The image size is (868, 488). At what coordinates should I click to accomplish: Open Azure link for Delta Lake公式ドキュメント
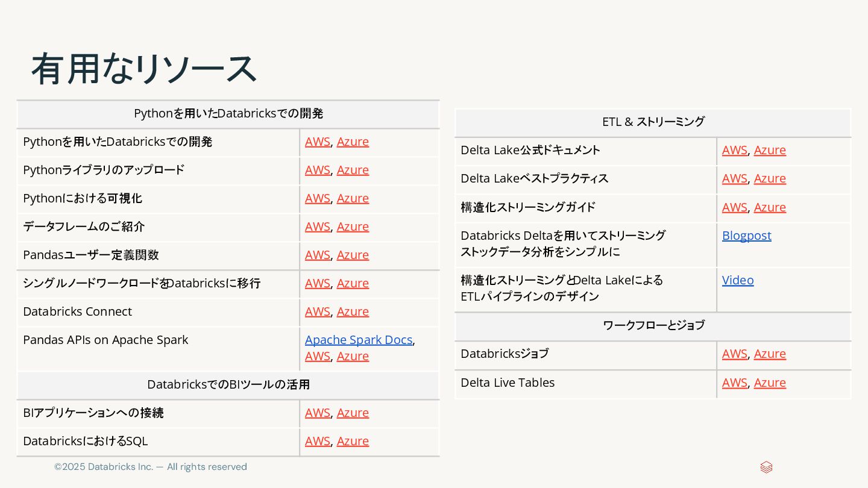(x=770, y=150)
